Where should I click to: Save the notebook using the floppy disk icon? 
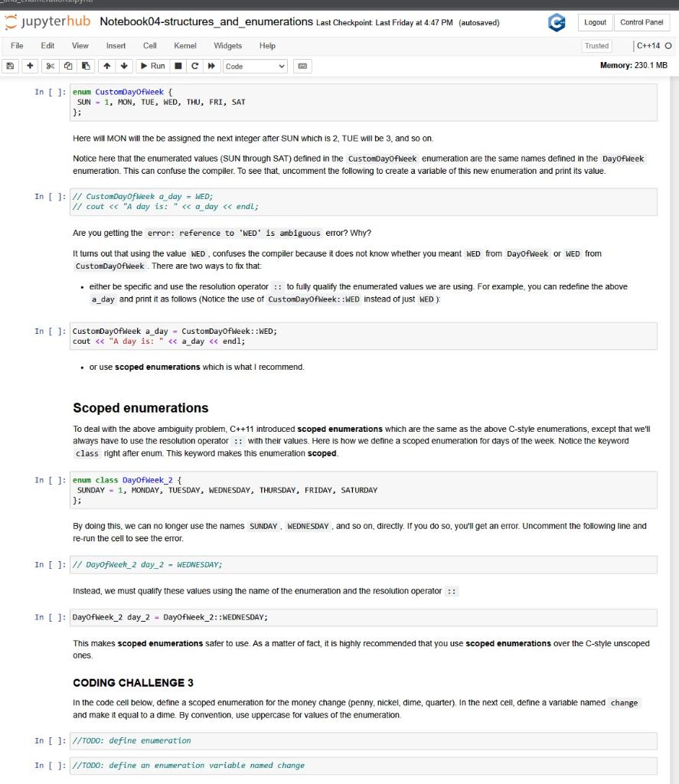click(x=8, y=66)
